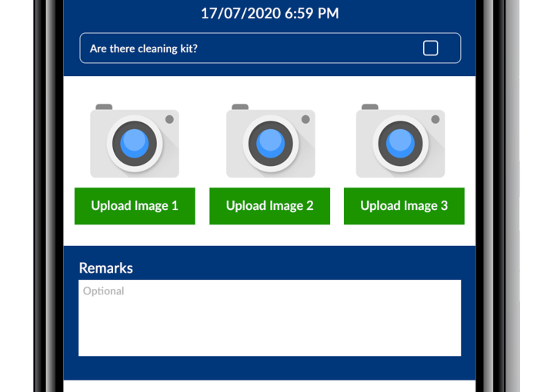554x392 pixels.
Task: Check the 'Are there cleaning kit?' checkbox
Action: click(x=430, y=48)
